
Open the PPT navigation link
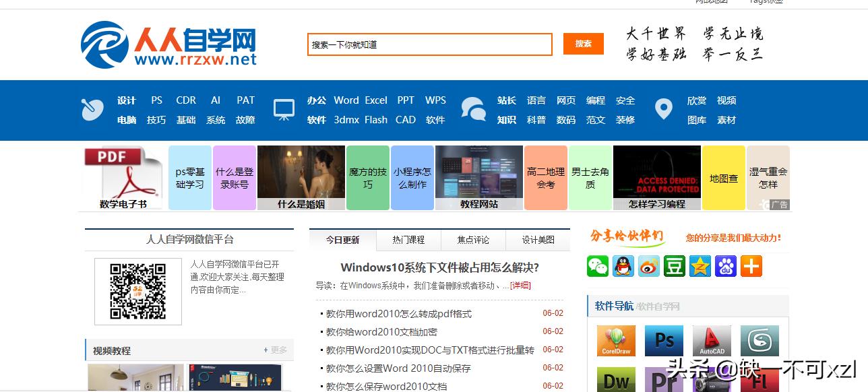406,100
